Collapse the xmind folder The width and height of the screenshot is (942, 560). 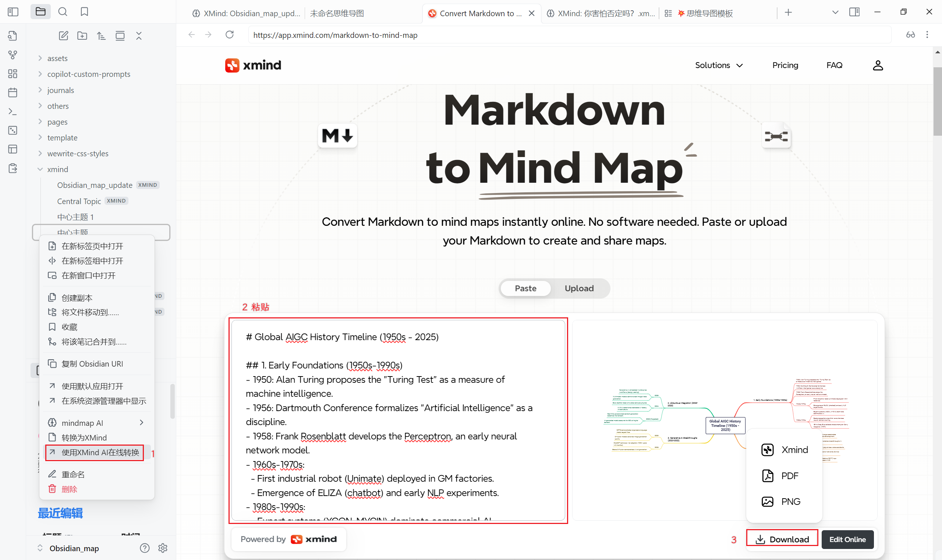pos(57,169)
